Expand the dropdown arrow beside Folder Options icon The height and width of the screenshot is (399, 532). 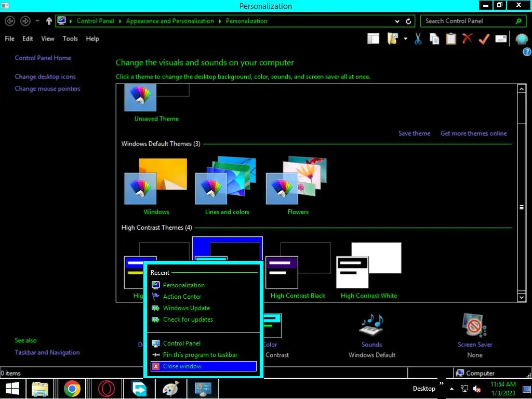405,38
